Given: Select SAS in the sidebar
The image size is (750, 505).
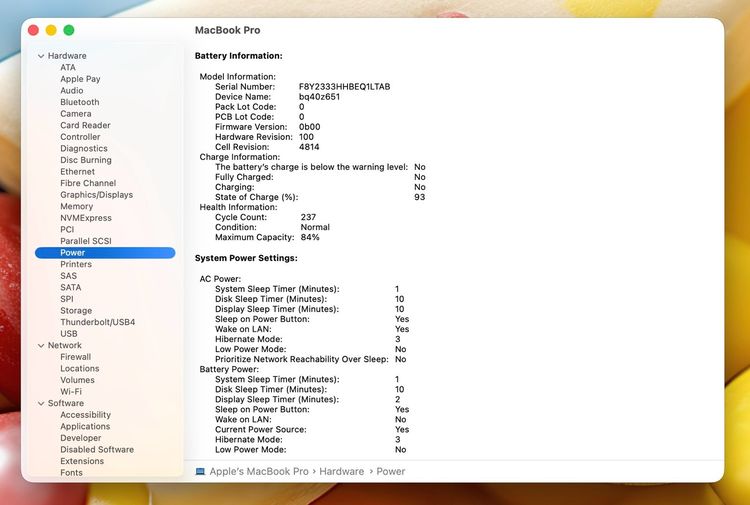Looking at the screenshot, I should 68,276.
